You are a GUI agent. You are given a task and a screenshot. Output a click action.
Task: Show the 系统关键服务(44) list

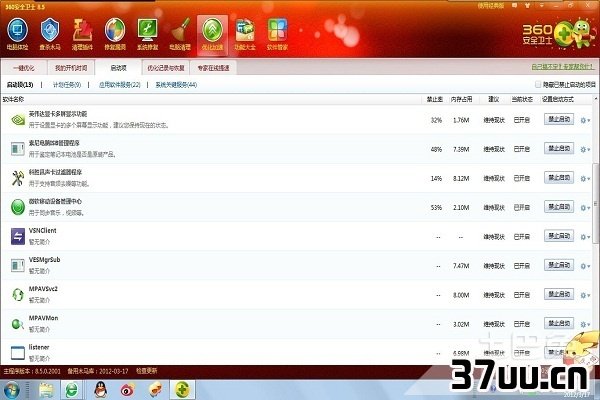176,85
